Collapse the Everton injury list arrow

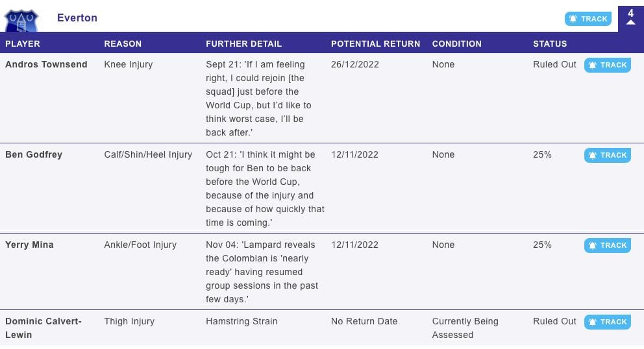coord(630,23)
